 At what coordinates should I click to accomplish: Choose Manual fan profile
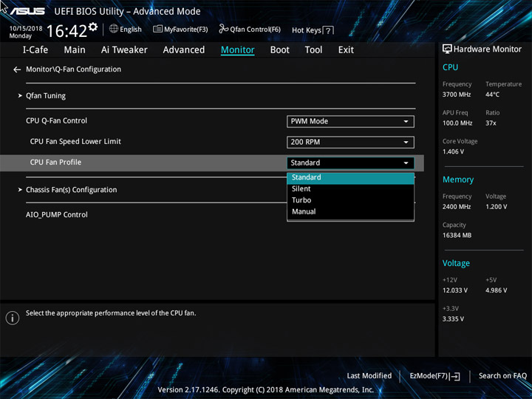point(350,212)
